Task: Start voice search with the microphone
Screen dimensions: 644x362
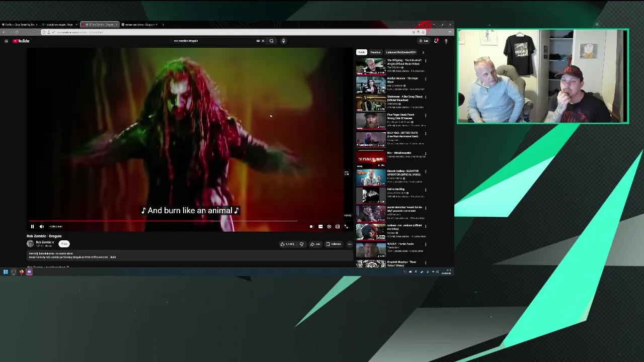Action: pyautogui.click(x=283, y=41)
